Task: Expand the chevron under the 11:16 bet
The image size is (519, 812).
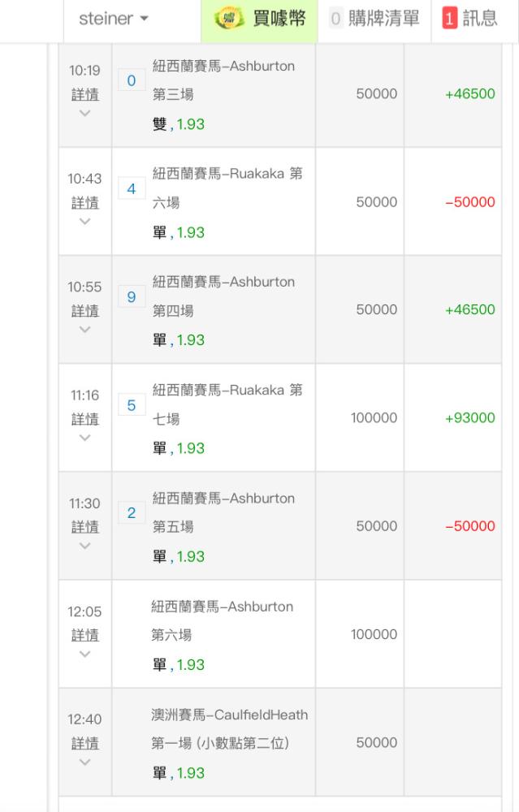Action: [85, 438]
